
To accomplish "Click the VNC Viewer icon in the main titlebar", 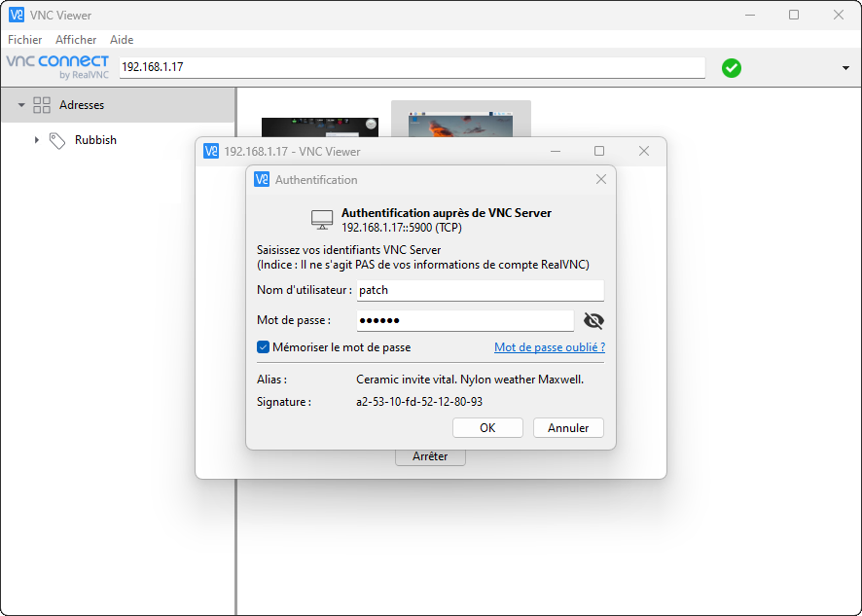I will click(x=16, y=15).
